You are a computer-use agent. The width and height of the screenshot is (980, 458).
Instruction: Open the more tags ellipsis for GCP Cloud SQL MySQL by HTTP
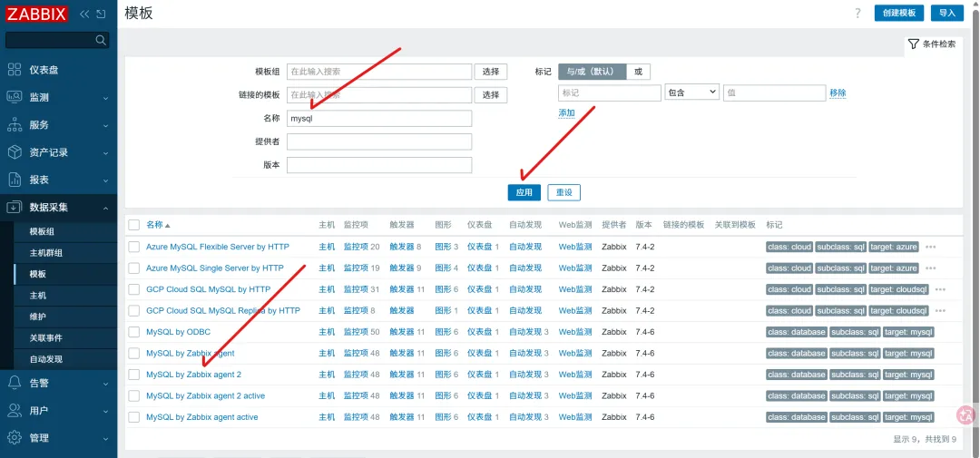[940, 289]
